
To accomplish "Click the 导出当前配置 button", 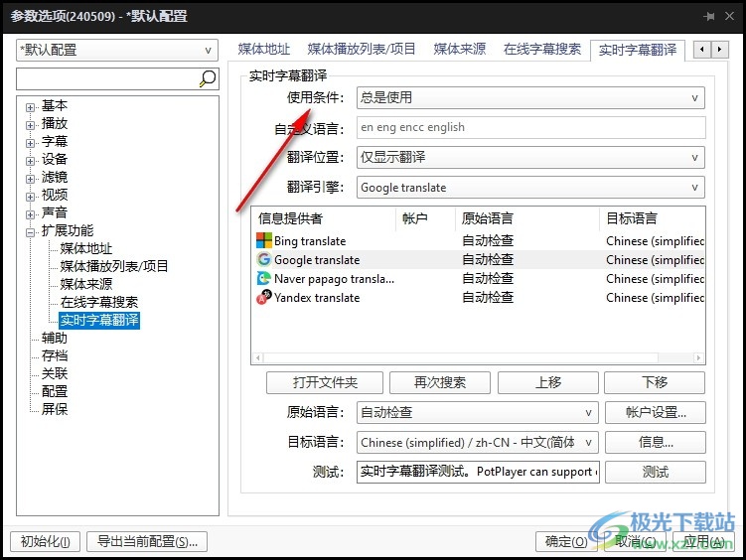I will [x=147, y=541].
